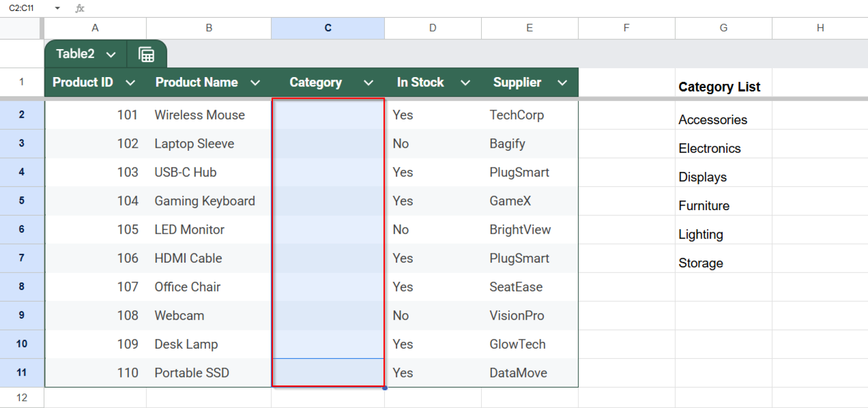Open the table view icon beside Table2
868x408 pixels.
146,55
